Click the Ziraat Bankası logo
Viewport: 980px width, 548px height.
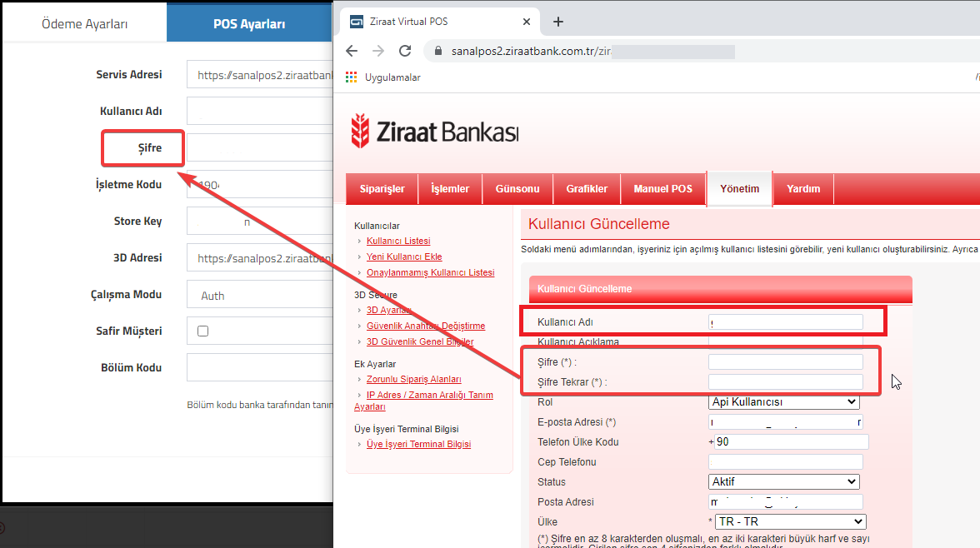(434, 132)
